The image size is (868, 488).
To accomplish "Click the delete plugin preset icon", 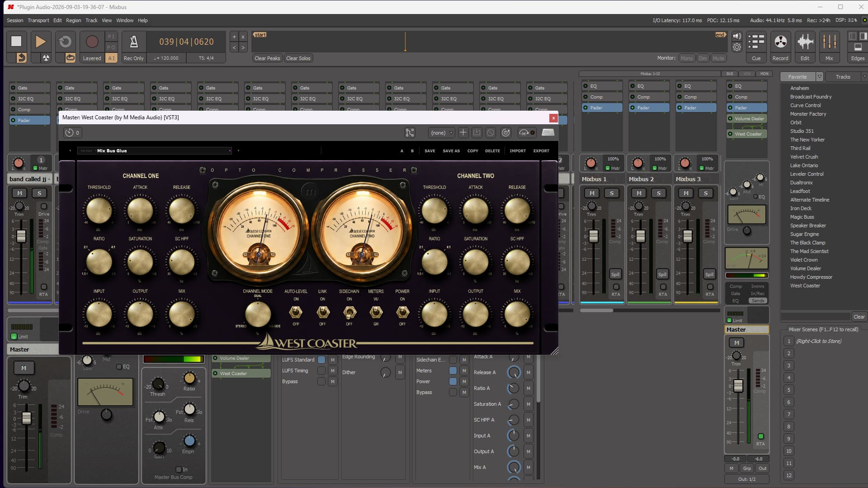I will pyautogui.click(x=491, y=132).
